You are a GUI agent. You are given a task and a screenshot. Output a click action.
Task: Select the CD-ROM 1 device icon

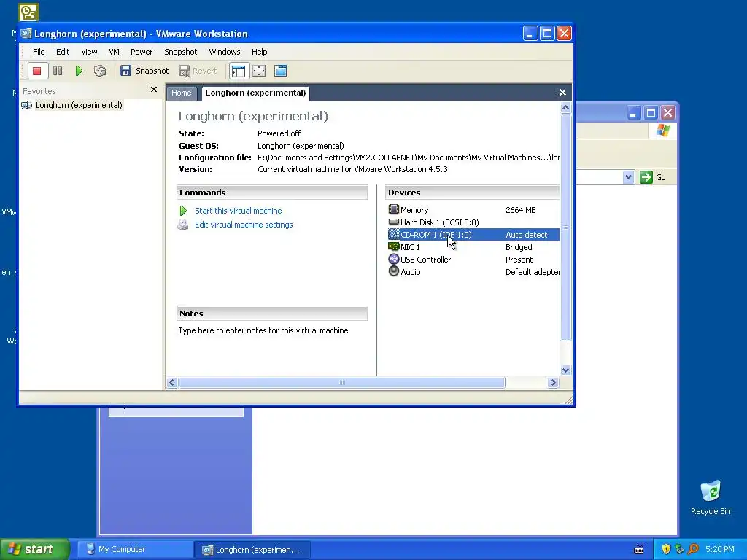393,234
